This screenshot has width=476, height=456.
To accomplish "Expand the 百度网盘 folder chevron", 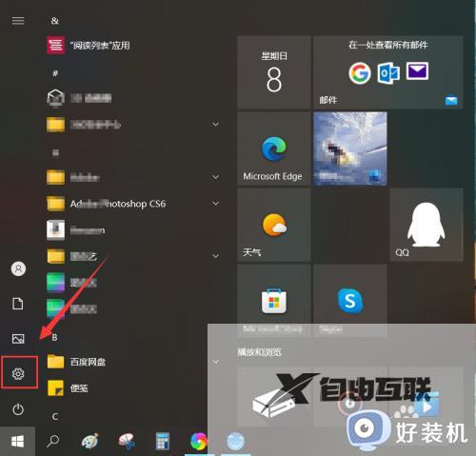I will point(216,362).
